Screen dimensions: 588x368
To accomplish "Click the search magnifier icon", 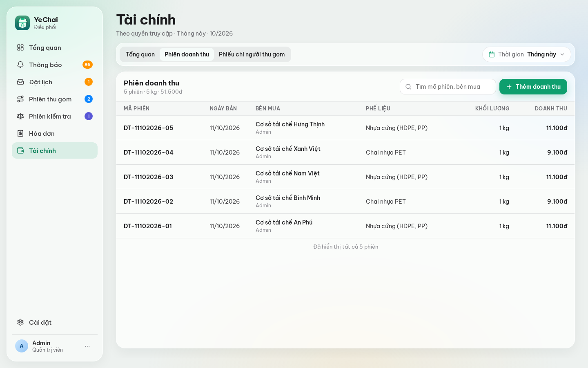I will (408, 87).
